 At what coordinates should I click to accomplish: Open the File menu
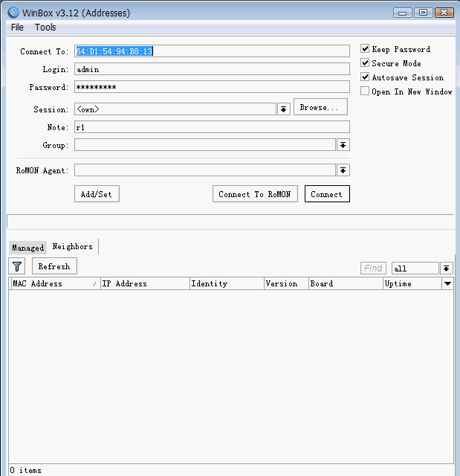point(17,28)
